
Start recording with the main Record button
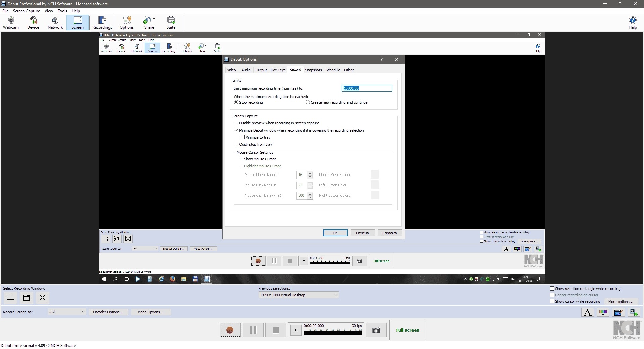tap(230, 330)
